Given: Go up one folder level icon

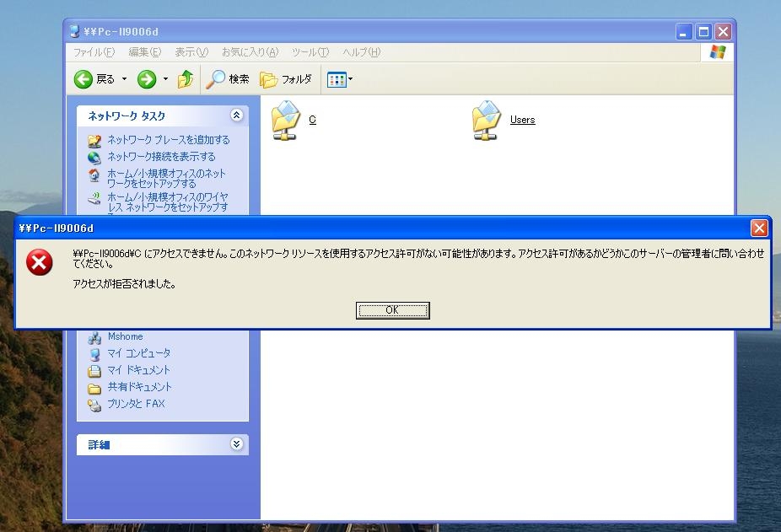Looking at the screenshot, I should [x=186, y=78].
